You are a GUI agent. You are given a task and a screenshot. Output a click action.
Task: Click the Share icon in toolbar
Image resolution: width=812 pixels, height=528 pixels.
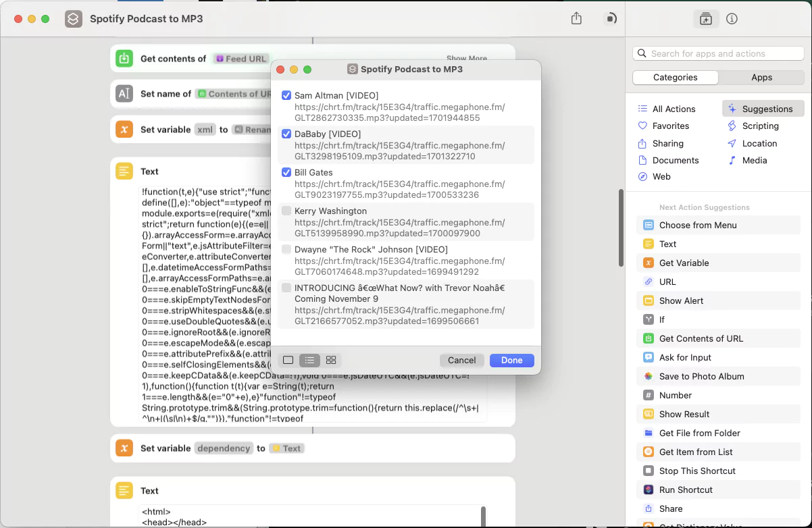click(576, 19)
